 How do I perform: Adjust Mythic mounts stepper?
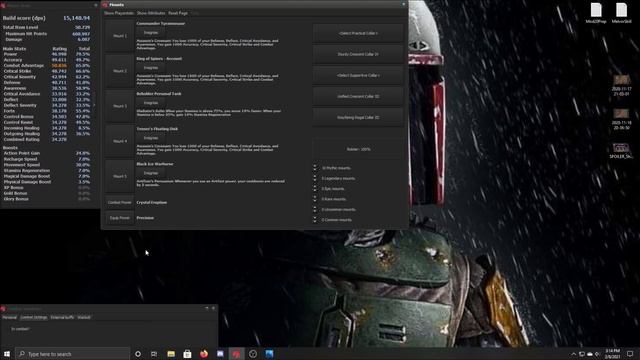[x=315, y=168]
